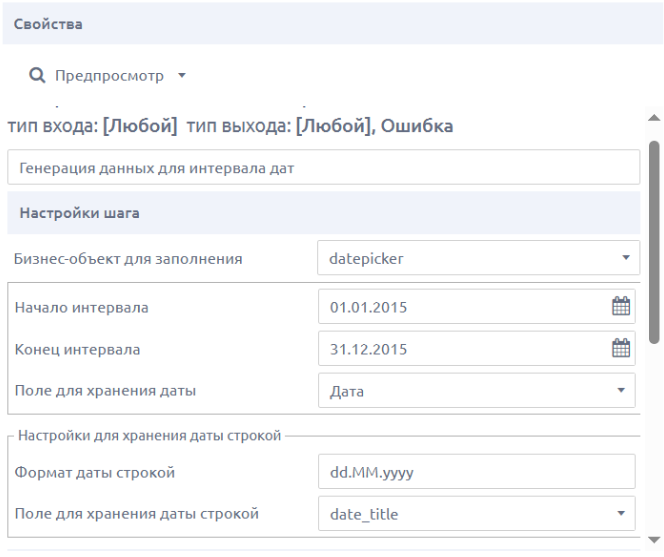
Task: Click the Настройки для хранения даты строкой legend
Action: [x=149, y=435]
